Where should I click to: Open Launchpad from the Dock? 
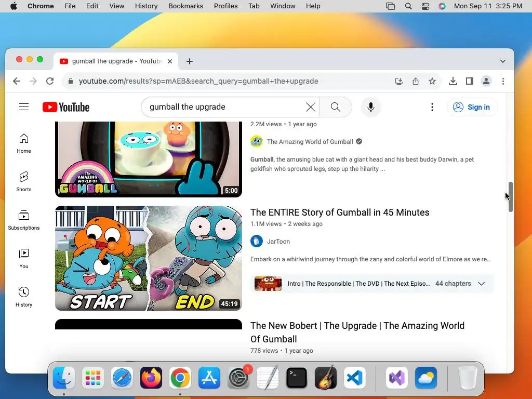click(92, 378)
